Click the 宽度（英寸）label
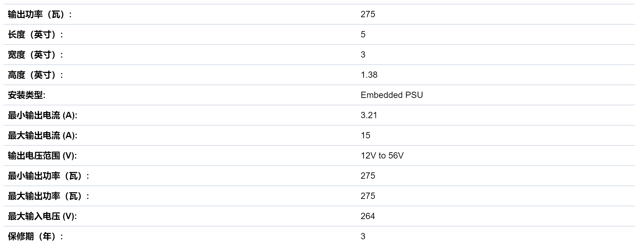The width and height of the screenshot is (644, 248). (x=35, y=55)
